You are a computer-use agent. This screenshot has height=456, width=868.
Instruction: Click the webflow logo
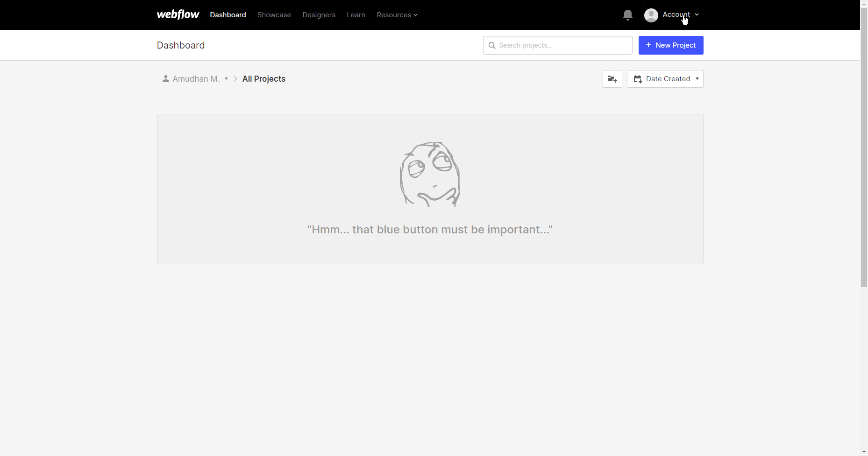[178, 14]
